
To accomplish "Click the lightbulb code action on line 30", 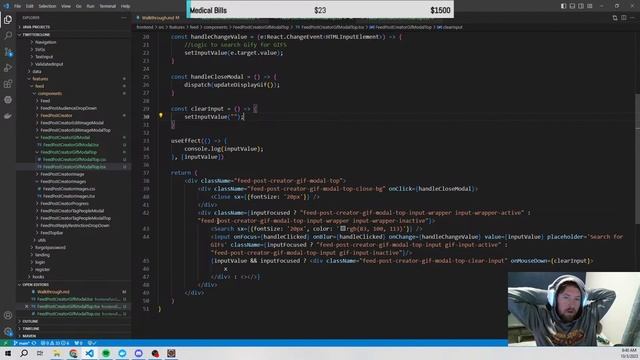I will coord(161,116).
